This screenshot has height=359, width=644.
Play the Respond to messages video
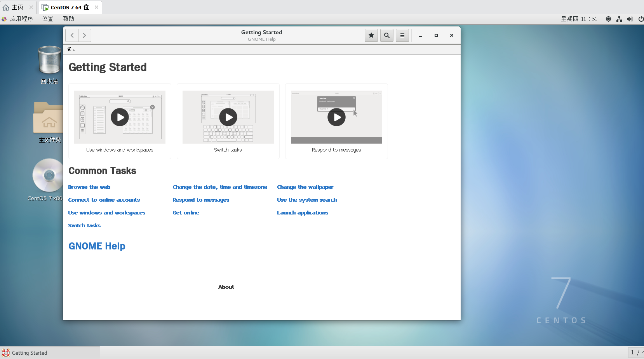point(336,117)
